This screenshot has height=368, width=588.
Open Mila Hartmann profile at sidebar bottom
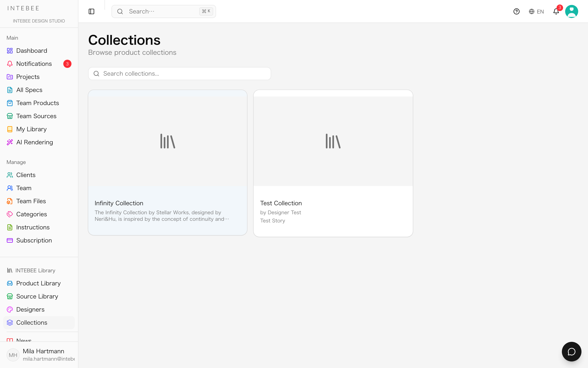coord(39,355)
